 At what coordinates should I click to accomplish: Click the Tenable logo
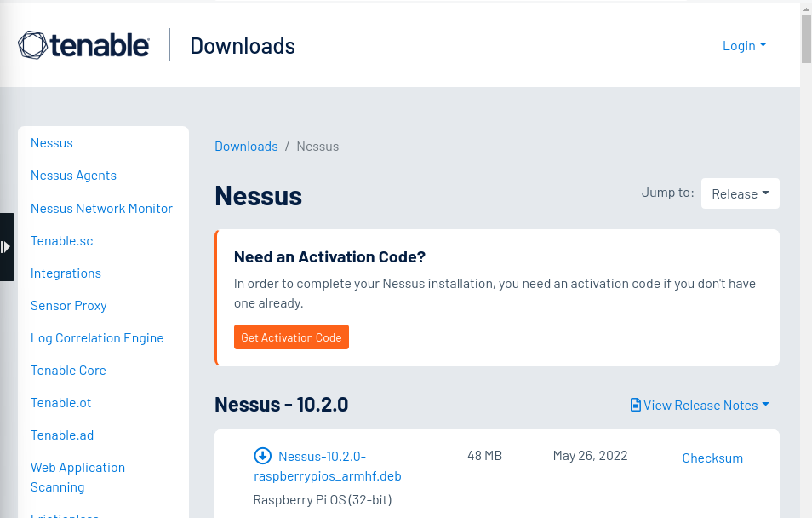[84, 45]
